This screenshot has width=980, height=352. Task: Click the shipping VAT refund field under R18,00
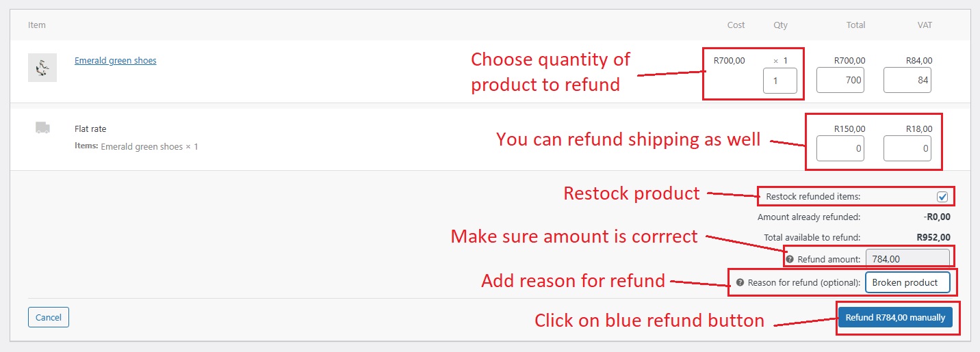907,148
